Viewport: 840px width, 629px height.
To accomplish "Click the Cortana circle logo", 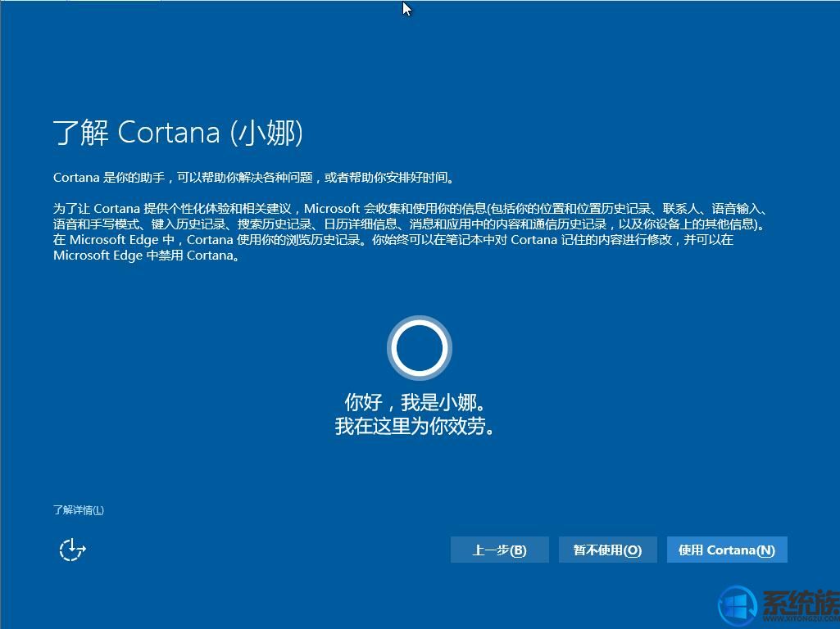I will click(x=420, y=348).
